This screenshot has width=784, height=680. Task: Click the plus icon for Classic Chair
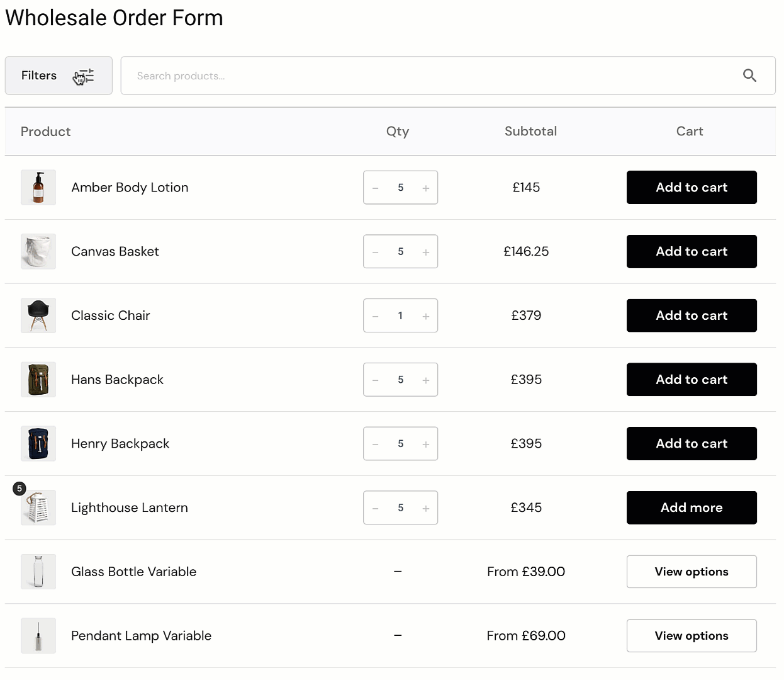(x=426, y=315)
